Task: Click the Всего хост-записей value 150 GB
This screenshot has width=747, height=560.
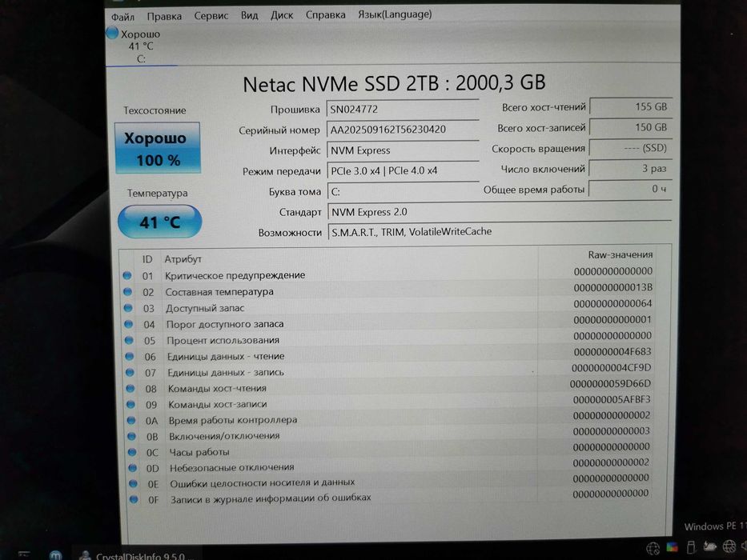Action: [x=631, y=127]
